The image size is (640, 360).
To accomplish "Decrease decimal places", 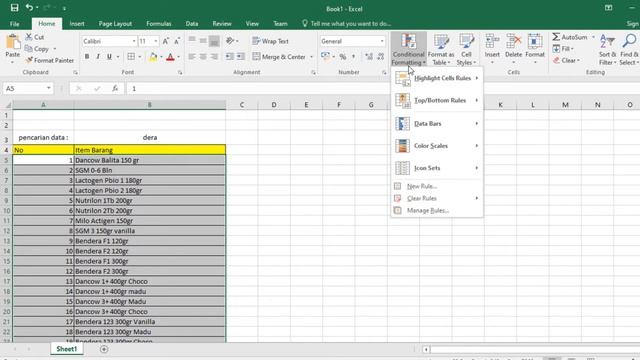I will (x=380, y=57).
